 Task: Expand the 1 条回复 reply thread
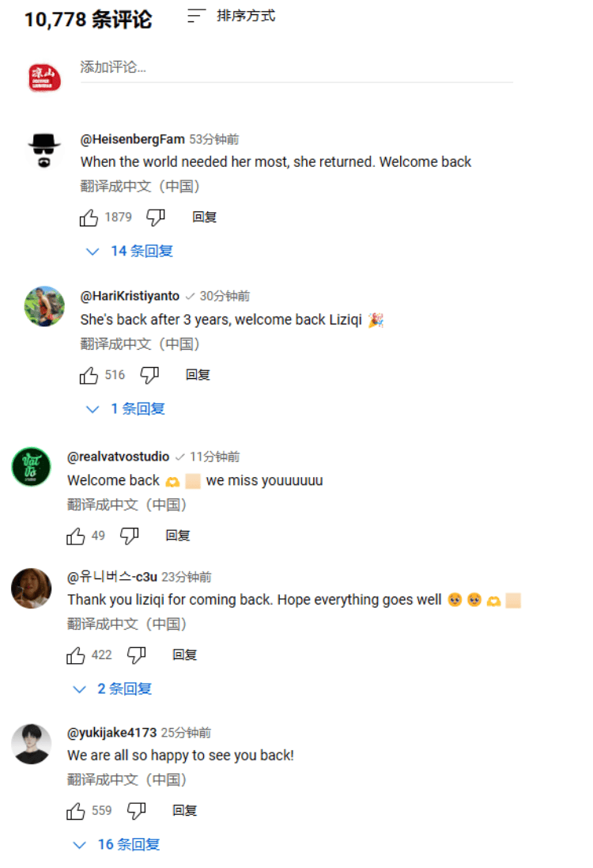point(127,409)
